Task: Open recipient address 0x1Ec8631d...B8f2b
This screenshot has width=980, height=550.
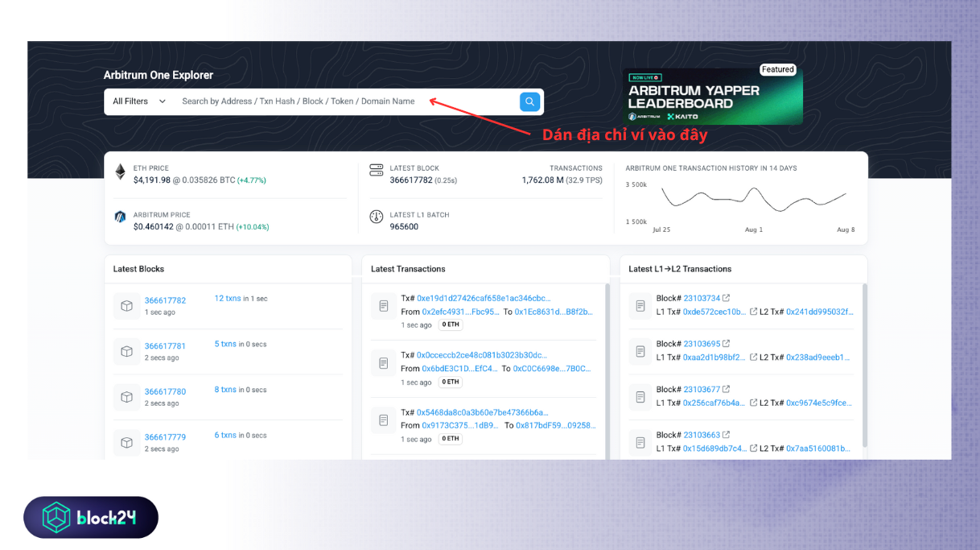Action: point(554,312)
